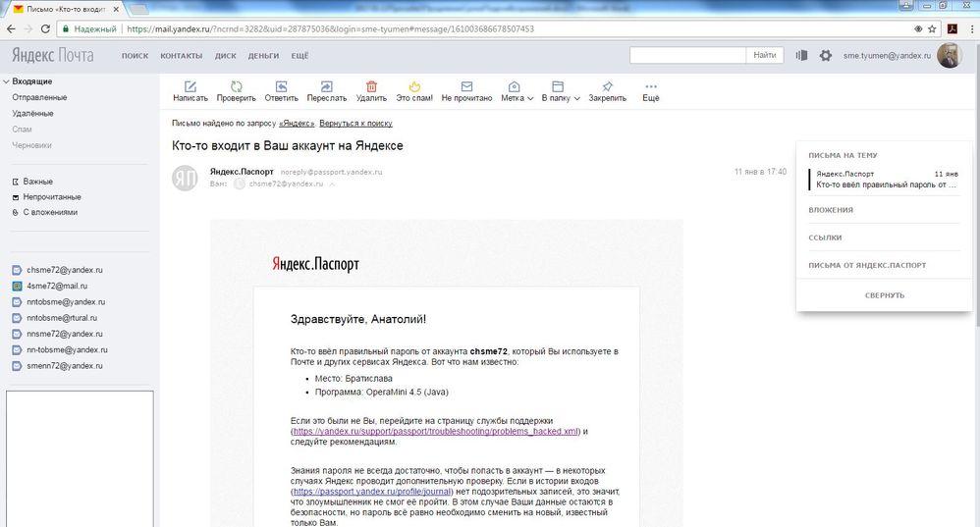This screenshot has height=527, width=980.
Task: Click the Ответить reply icon
Action: (281, 86)
